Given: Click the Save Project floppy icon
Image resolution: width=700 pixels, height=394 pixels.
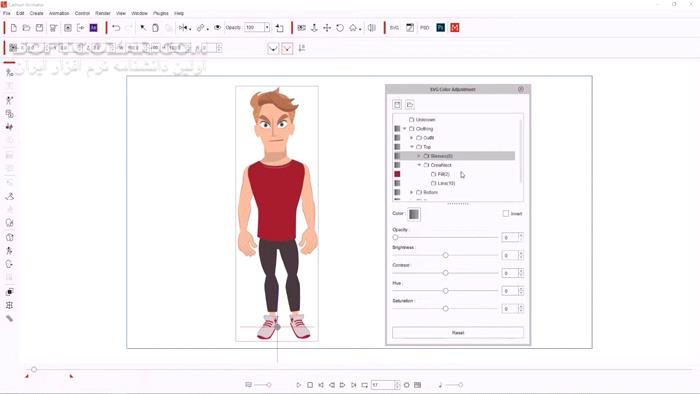Looking at the screenshot, I should click(39, 28).
